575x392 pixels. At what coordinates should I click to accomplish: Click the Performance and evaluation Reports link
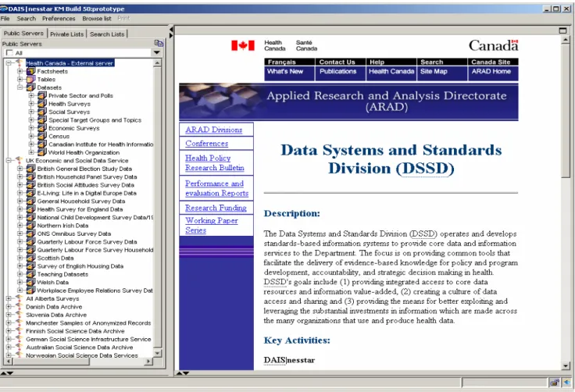[x=216, y=188]
